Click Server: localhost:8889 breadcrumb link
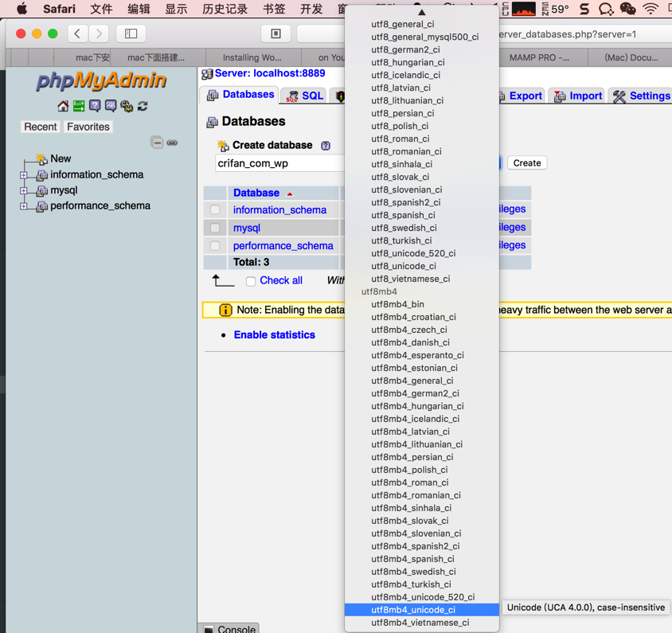 [270, 73]
